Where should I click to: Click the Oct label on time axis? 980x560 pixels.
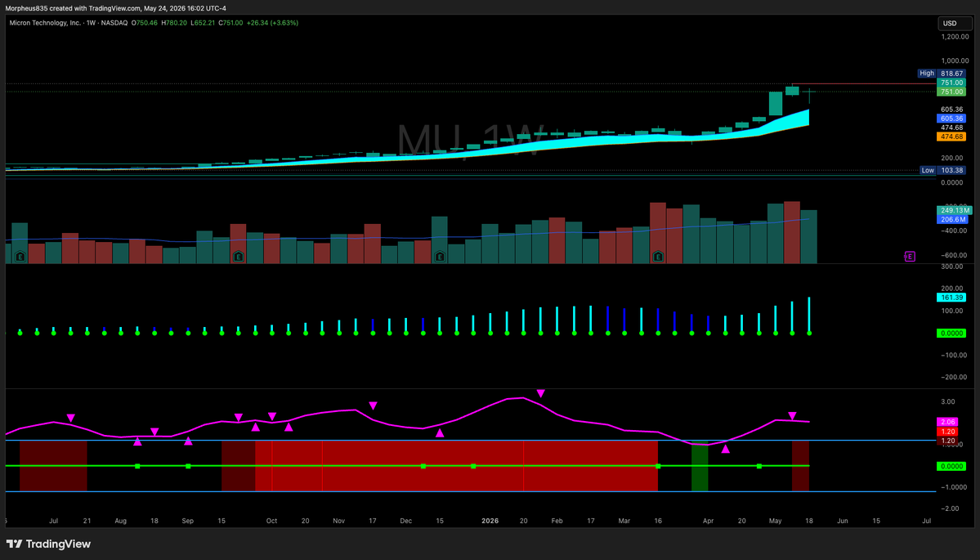[271, 521]
